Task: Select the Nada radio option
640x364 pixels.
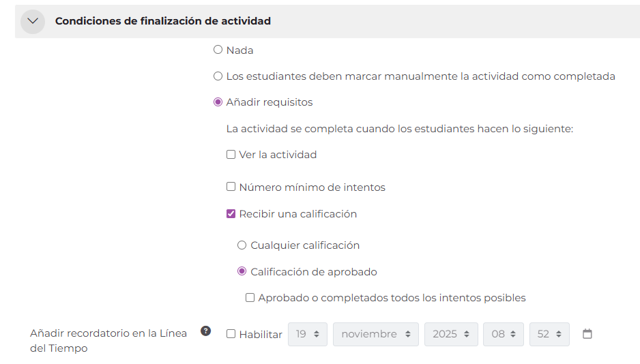Action: 218,50
